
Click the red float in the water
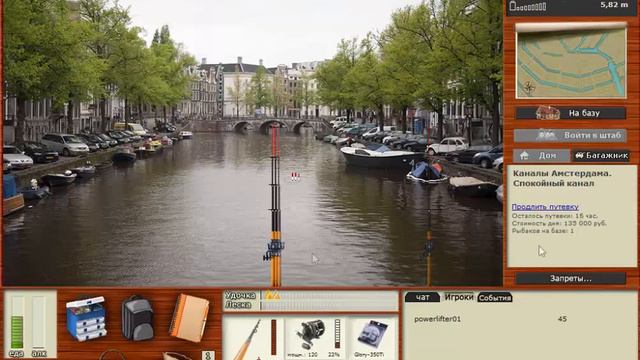pyautogui.click(x=295, y=176)
